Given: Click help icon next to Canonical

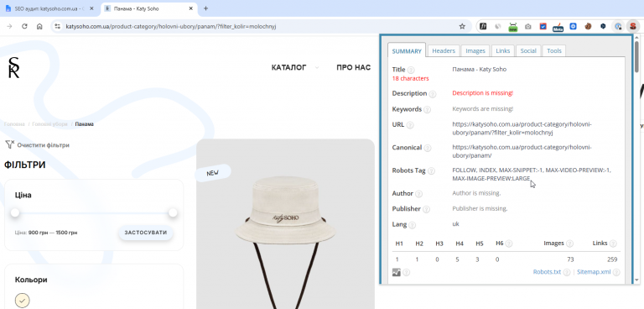Looking at the screenshot, I should (x=428, y=148).
